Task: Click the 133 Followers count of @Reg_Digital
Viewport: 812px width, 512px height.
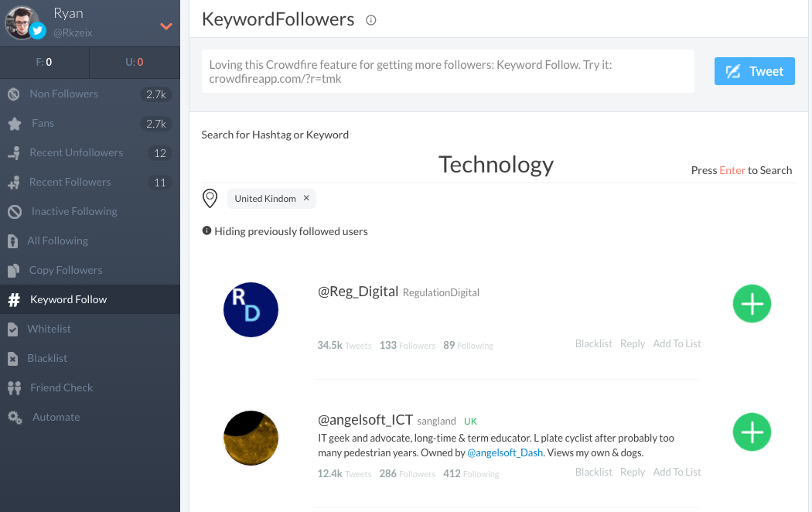Action: (x=407, y=345)
